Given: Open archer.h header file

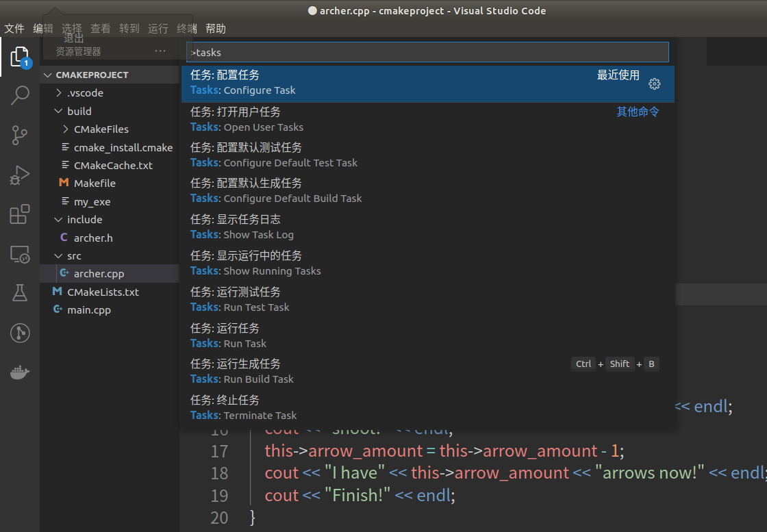Looking at the screenshot, I should coord(110,238).
